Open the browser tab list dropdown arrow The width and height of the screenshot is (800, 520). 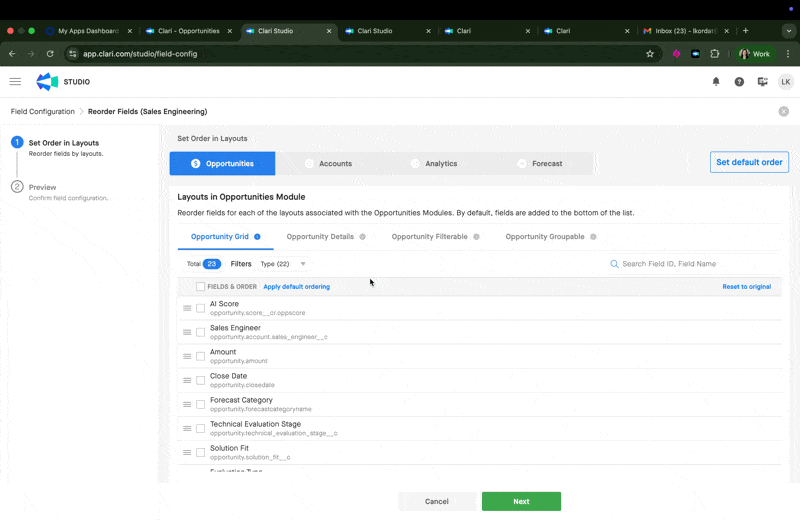(789, 31)
